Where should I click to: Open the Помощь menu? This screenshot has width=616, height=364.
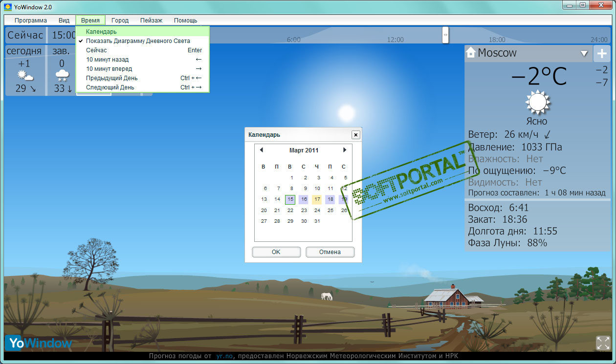coord(186,21)
